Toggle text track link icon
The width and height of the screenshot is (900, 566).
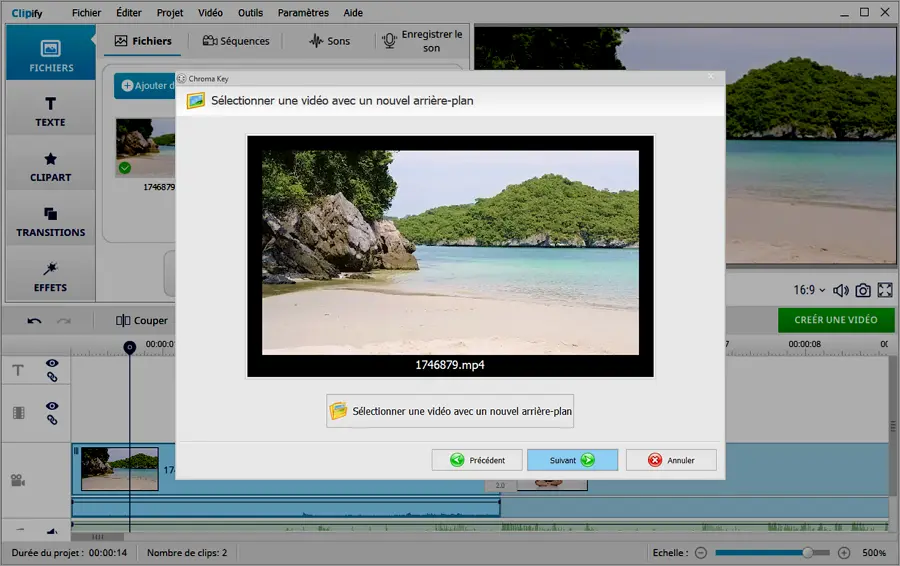coord(52,377)
